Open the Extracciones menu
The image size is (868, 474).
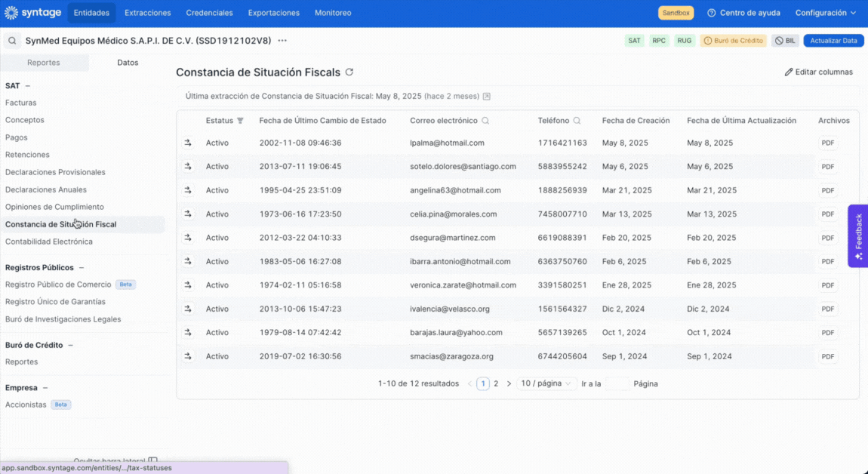click(148, 13)
